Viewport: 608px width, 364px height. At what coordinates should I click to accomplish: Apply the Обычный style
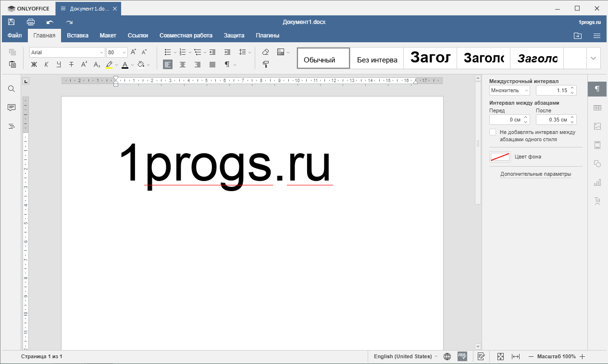pyautogui.click(x=323, y=58)
